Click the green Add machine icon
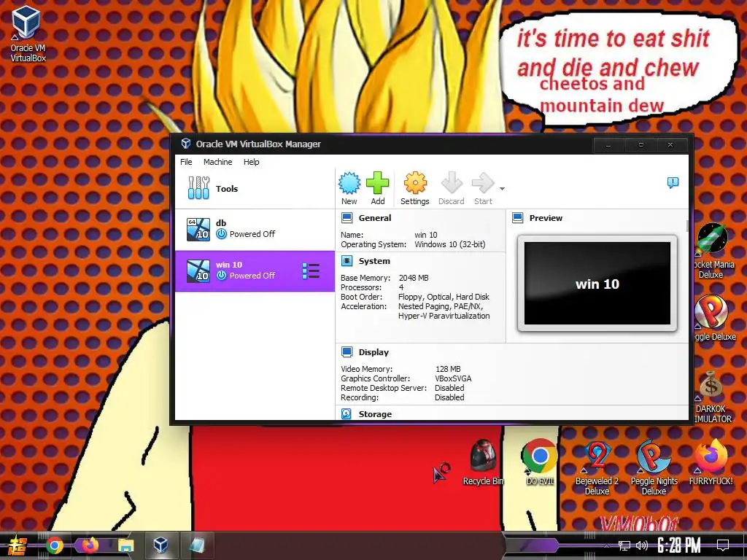Screen dimensions: 747x560 pyautogui.click(x=377, y=183)
